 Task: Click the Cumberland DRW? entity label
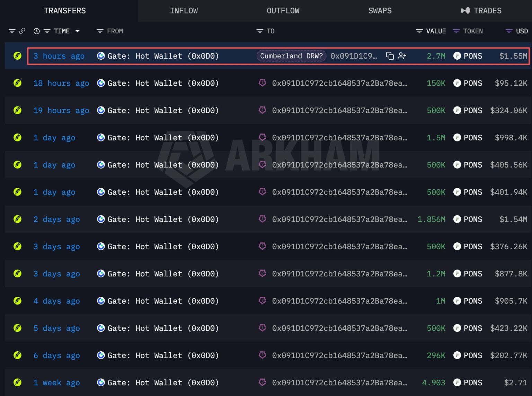pos(291,56)
